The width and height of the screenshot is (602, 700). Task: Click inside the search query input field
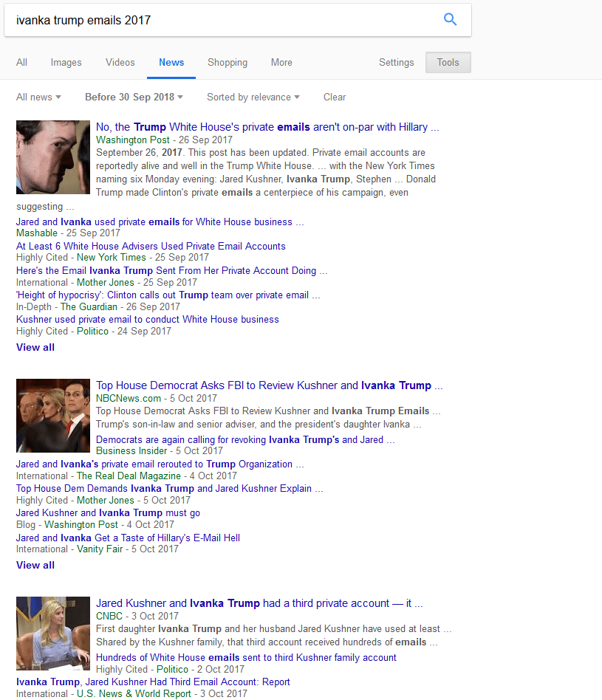click(x=222, y=21)
